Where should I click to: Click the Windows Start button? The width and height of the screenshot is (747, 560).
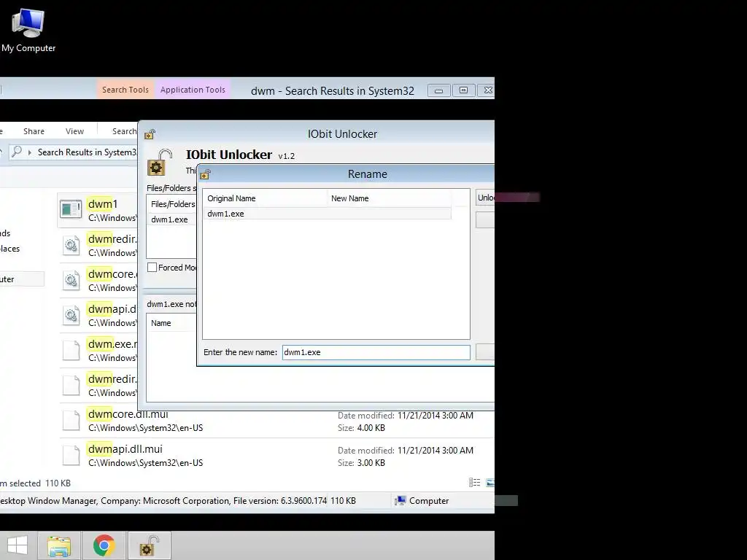pyautogui.click(x=18, y=545)
